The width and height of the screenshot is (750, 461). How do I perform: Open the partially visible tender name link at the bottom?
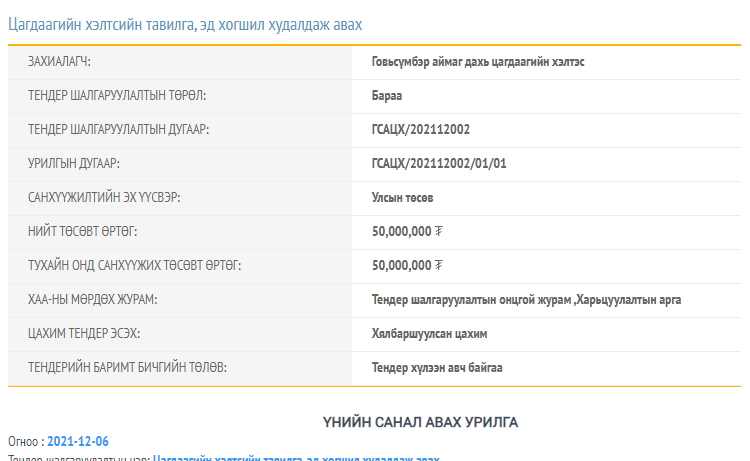[295, 458]
